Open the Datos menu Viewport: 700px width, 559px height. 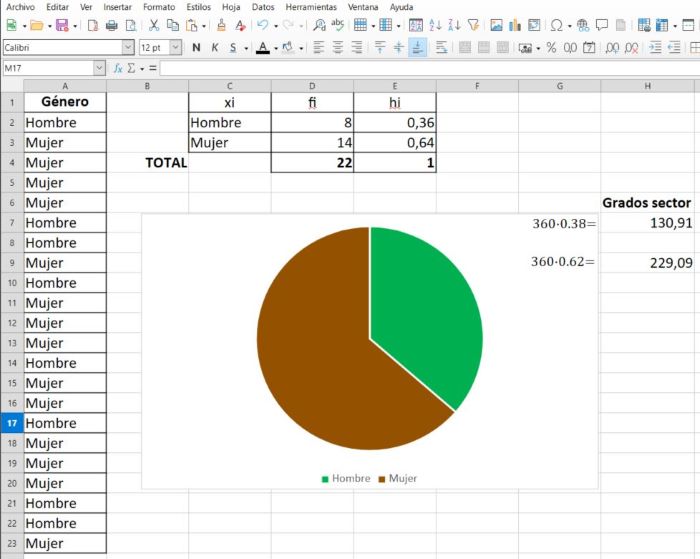coord(263,7)
